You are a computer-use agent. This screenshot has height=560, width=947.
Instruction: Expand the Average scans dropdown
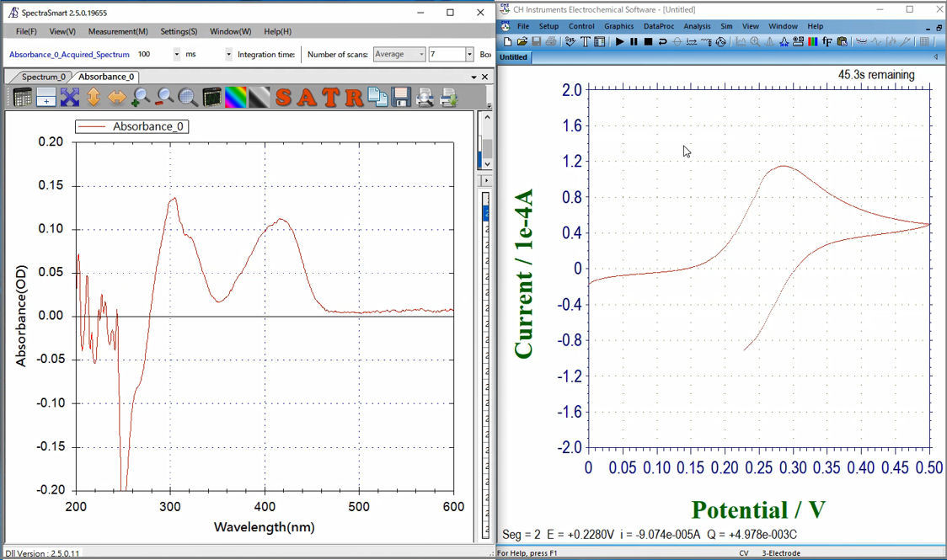421,54
